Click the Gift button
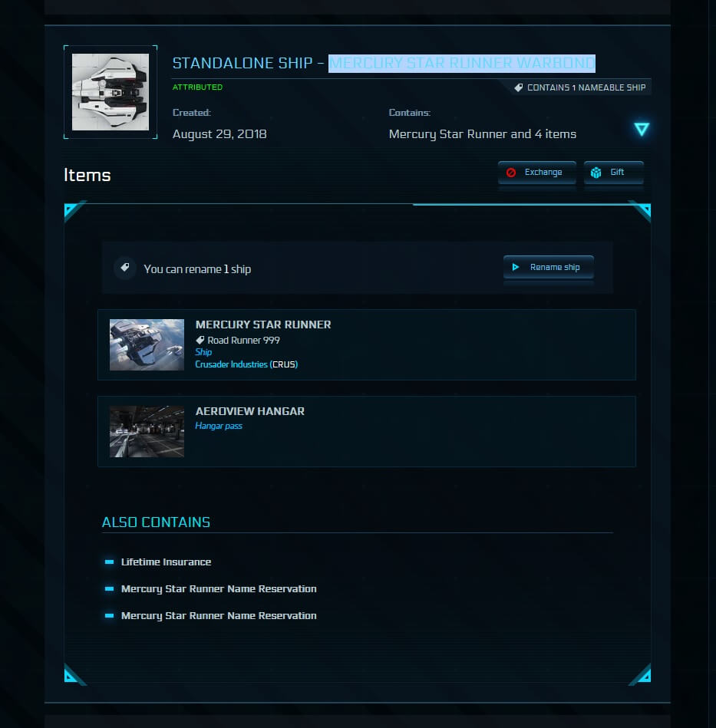The height and width of the screenshot is (728, 716). [x=613, y=173]
